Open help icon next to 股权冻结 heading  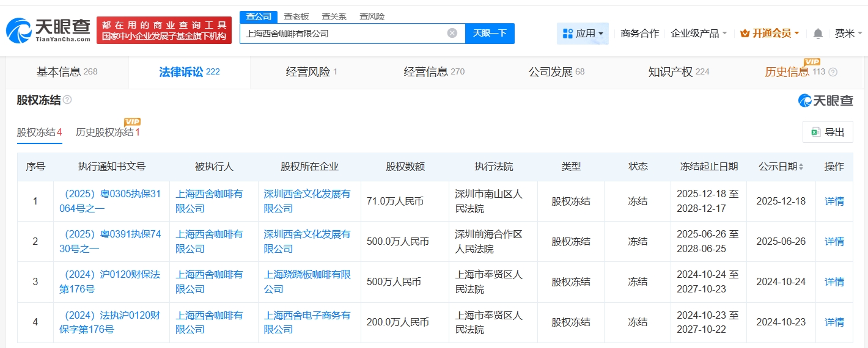[67, 100]
